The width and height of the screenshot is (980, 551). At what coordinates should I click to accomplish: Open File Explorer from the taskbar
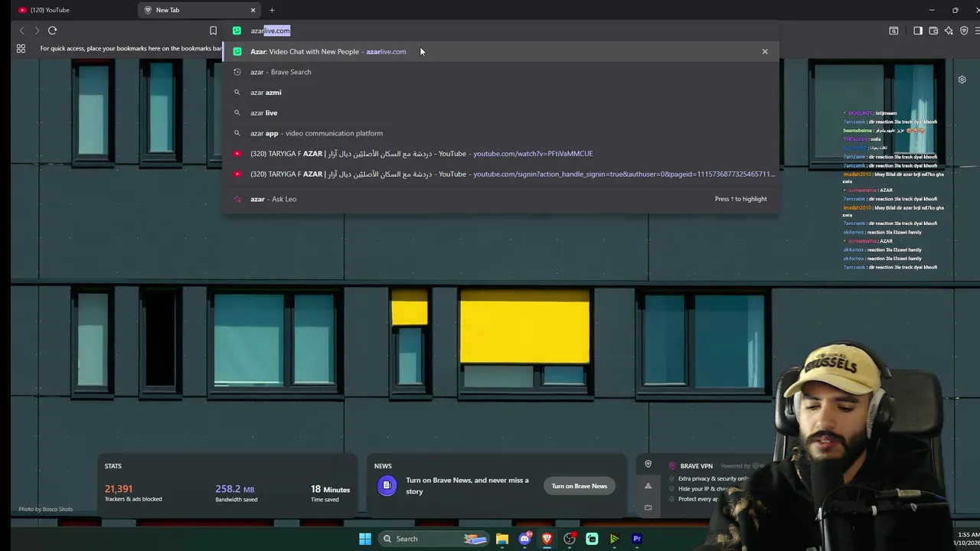(502, 539)
